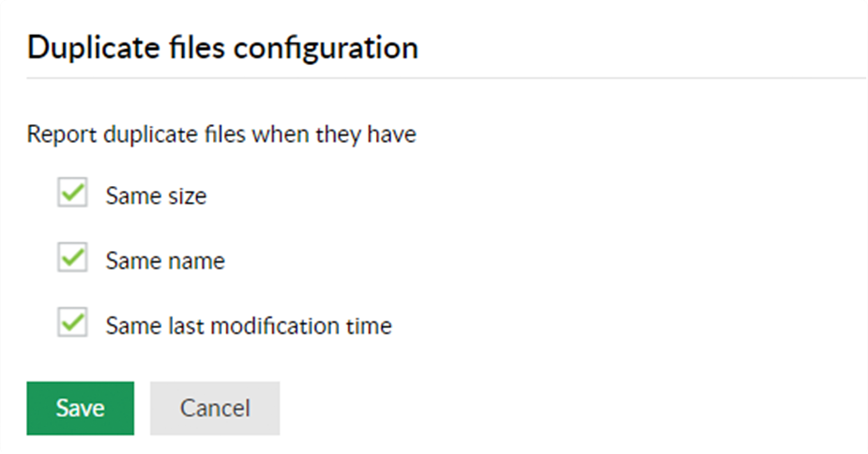868x454 pixels.
Task: Click the green checkmark beside Same size
Action: coord(73,194)
